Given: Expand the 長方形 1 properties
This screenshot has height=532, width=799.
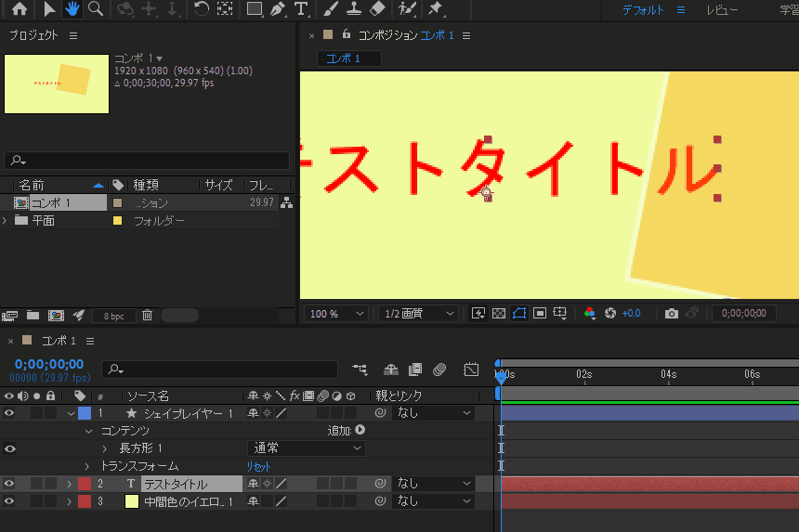Looking at the screenshot, I should coord(104,448).
